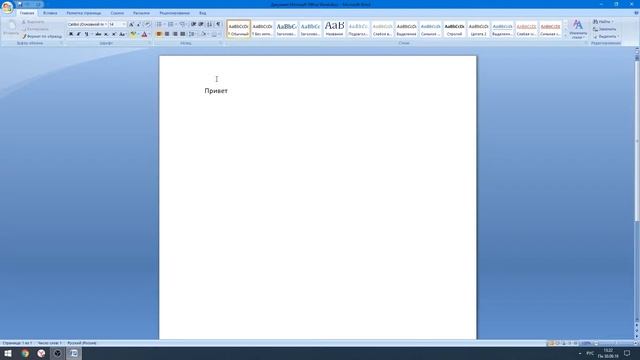Apply the Цитата 2 style
Screen dimensions: 640x360
coord(478,29)
